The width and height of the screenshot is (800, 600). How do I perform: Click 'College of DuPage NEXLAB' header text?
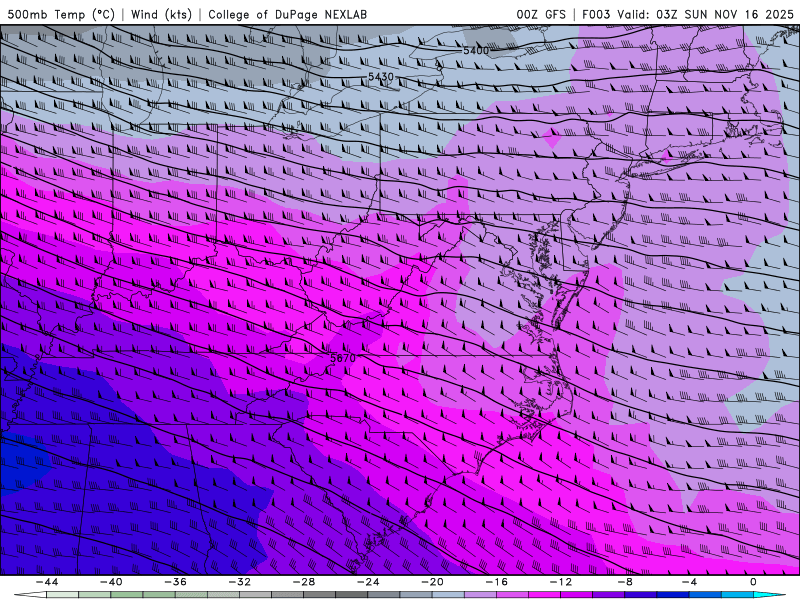tap(287, 14)
